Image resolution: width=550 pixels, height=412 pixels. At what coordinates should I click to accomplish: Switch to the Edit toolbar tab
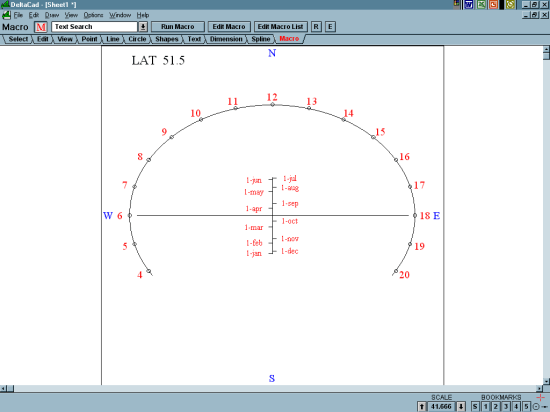click(x=42, y=39)
